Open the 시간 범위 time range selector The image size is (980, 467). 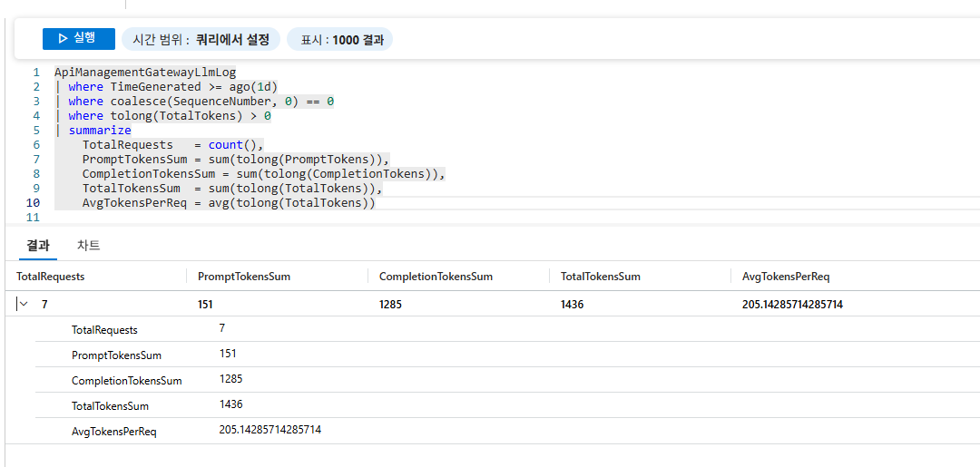[x=201, y=40]
